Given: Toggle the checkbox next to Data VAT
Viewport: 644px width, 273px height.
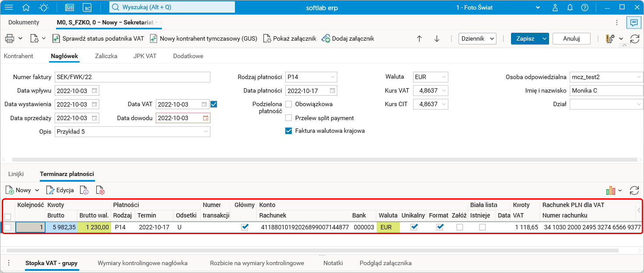Looking at the screenshot, I should click(214, 104).
